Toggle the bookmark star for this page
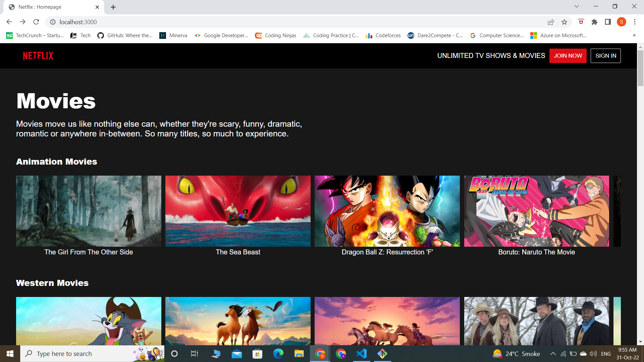The width and height of the screenshot is (644, 362). click(565, 22)
